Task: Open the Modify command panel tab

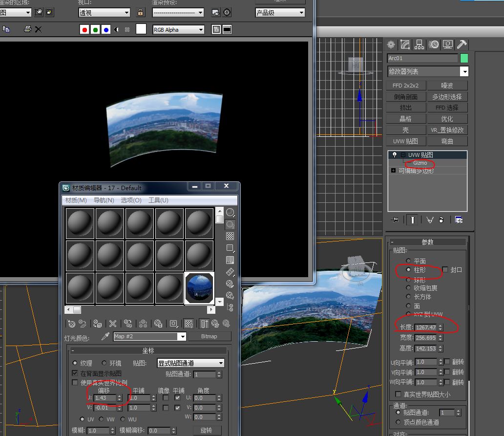Action: point(405,44)
